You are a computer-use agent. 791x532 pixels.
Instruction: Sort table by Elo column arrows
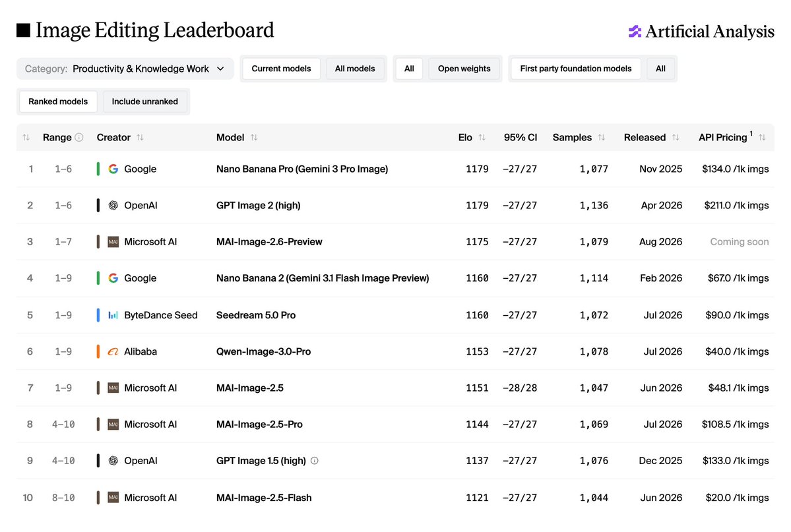[x=482, y=137]
